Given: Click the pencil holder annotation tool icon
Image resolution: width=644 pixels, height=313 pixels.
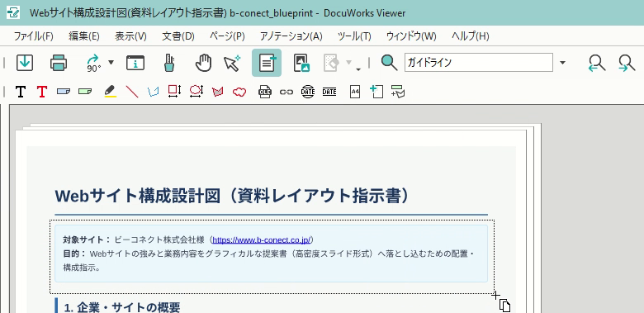Looking at the screenshot, I should point(169,63).
